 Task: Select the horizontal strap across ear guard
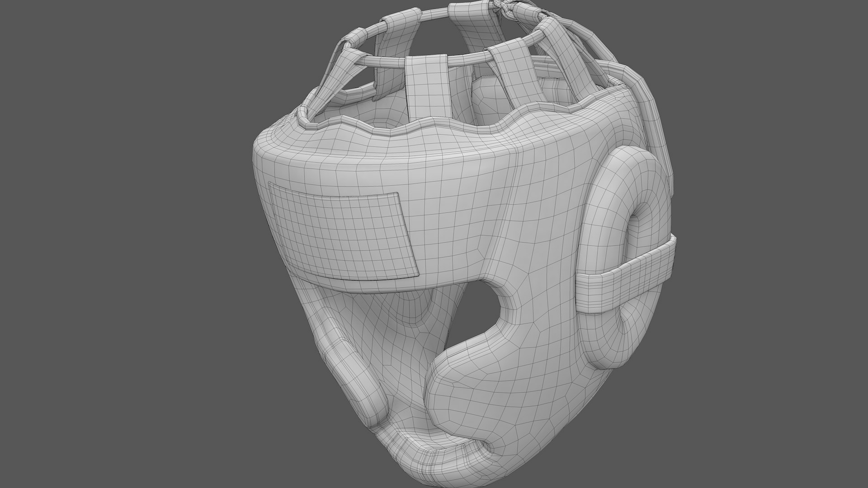pyautogui.click(x=627, y=275)
